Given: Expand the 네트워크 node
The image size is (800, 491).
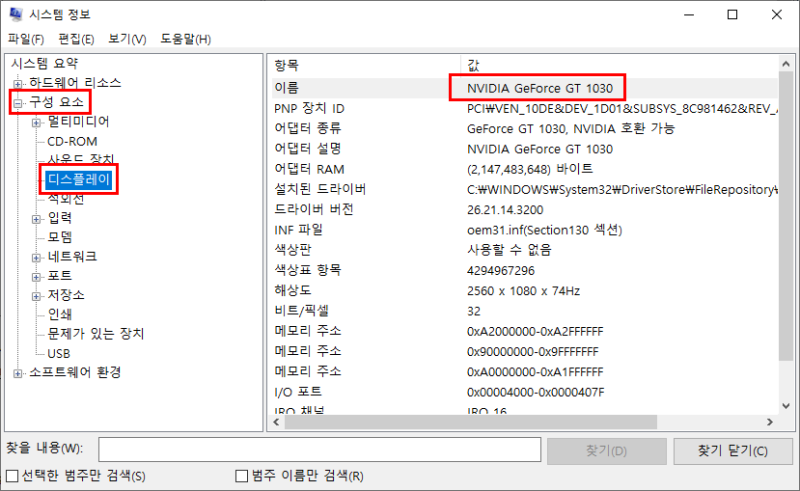Looking at the screenshot, I should (x=36, y=257).
